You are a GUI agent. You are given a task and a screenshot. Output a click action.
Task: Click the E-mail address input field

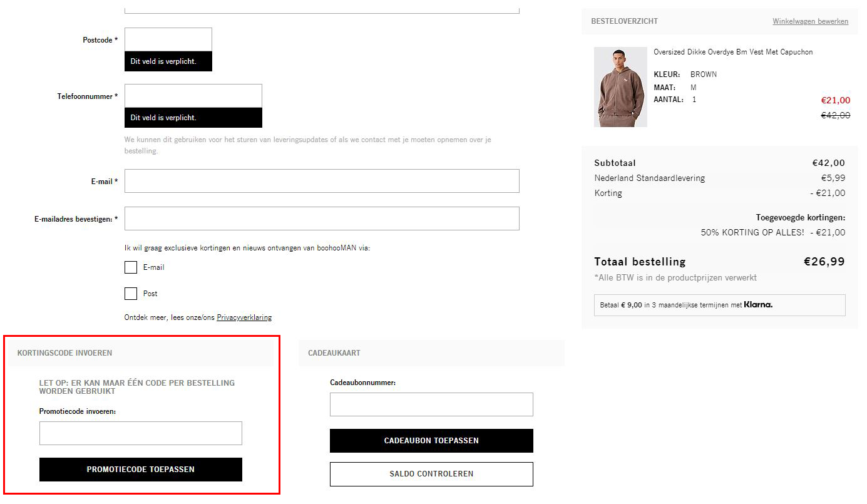tap(321, 181)
